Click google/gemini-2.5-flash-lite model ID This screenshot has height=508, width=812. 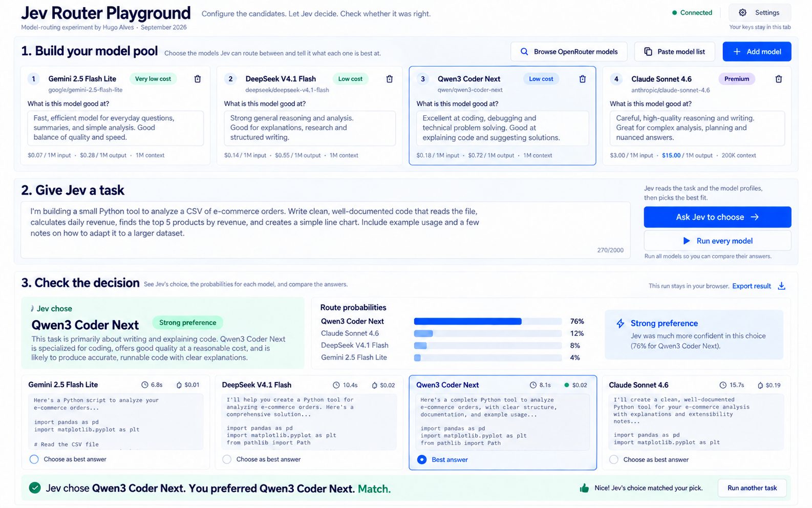click(86, 90)
